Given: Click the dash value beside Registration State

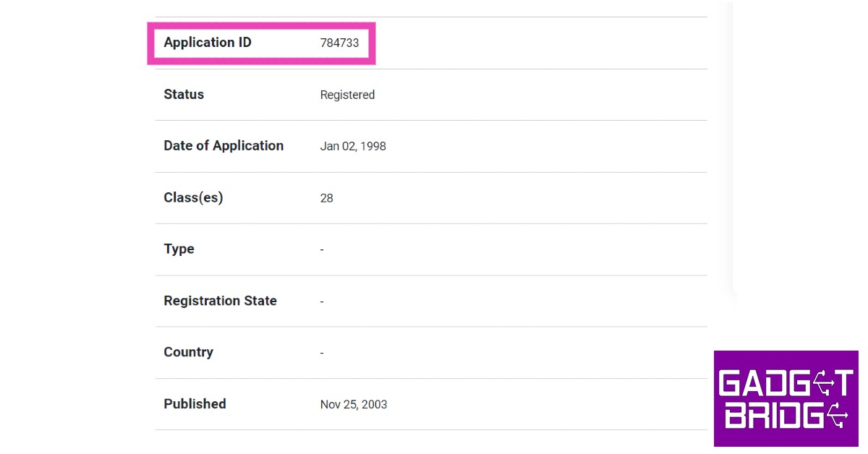Looking at the screenshot, I should (x=322, y=301).
